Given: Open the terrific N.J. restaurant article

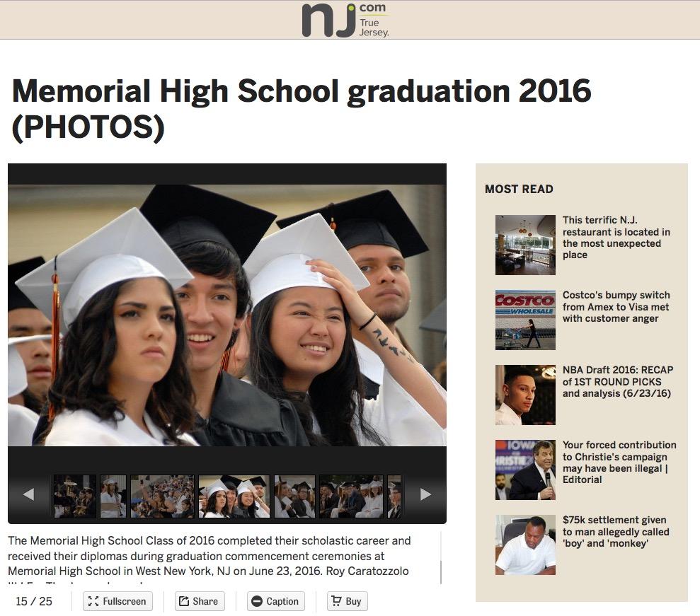Looking at the screenshot, I should coord(616,238).
